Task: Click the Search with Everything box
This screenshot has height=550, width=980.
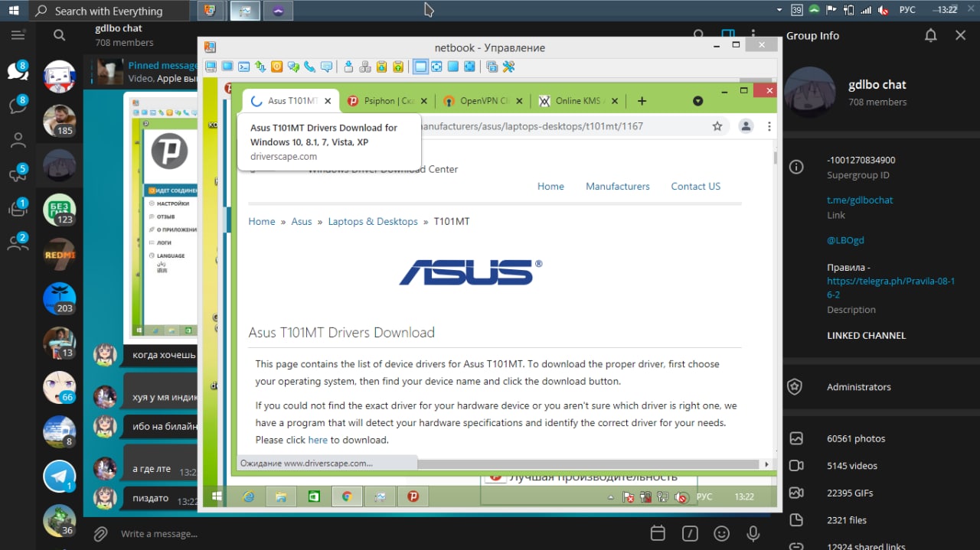Action: (110, 11)
